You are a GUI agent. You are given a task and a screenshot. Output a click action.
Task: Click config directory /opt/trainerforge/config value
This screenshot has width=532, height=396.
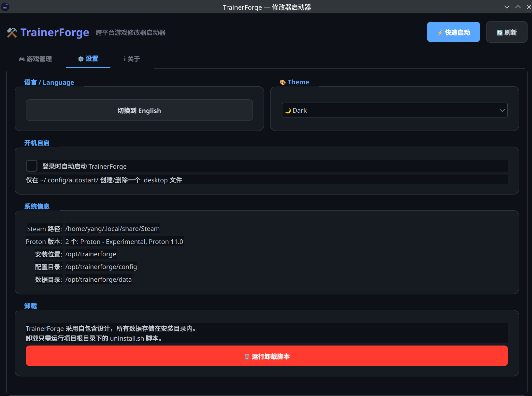[101, 267]
